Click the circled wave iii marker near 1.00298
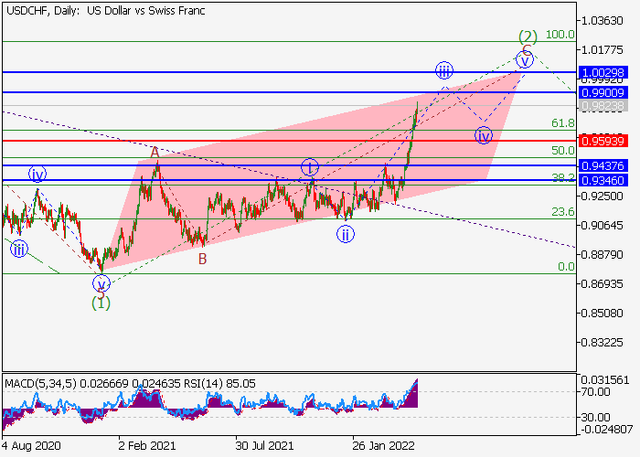This screenshot has height=457, width=640. pos(444,70)
